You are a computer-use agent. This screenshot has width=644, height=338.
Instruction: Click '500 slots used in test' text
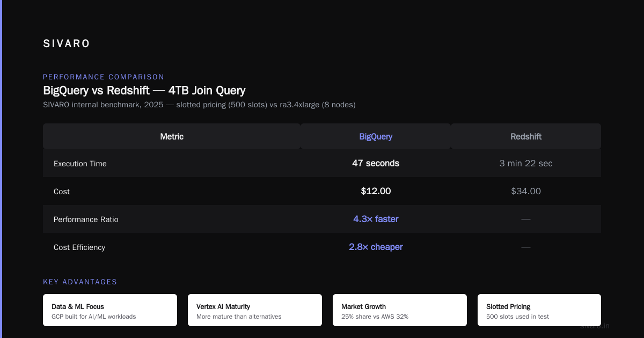pyautogui.click(x=517, y=317)
